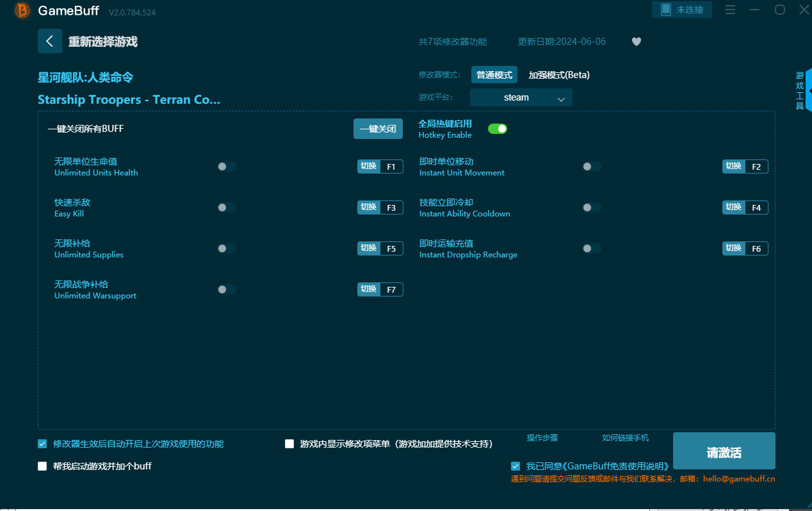Switch to 加强模式(Beta) mode
Viewport: 812px width, 511px height.
coord(558,75)
